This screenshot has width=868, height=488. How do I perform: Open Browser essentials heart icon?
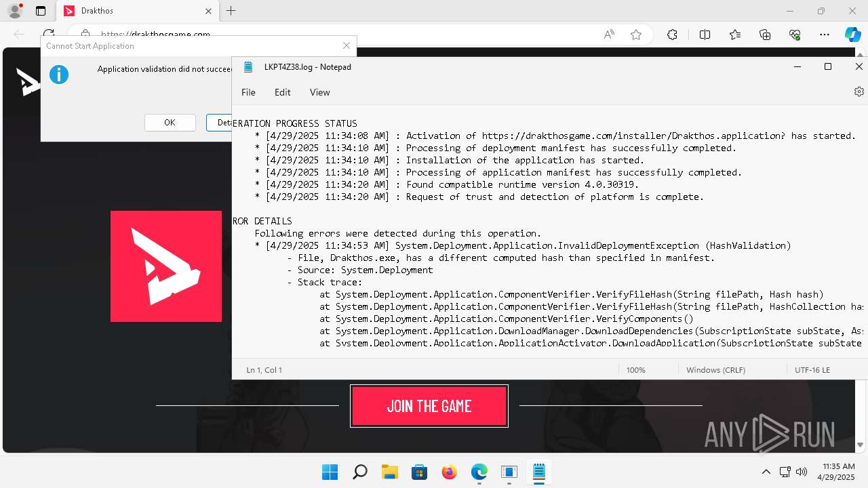[x=795, y=35]
